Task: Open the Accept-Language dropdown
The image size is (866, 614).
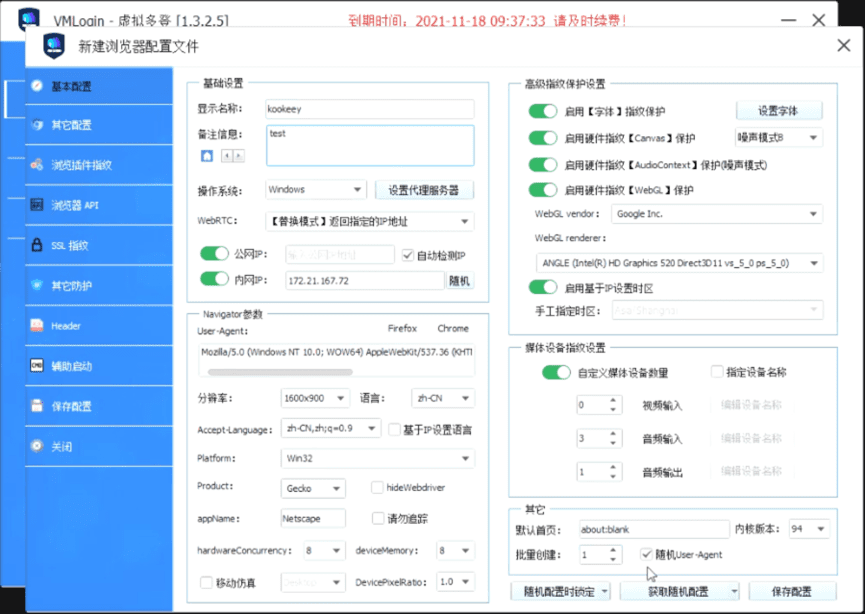Action: pos(331,428)
